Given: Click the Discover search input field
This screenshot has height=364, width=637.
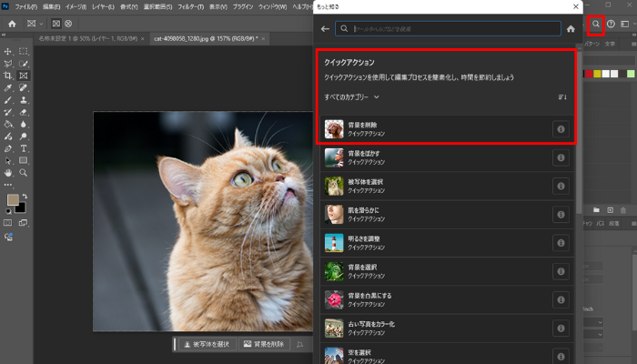Looking at the screenshot, I should [x=448, y=29].
